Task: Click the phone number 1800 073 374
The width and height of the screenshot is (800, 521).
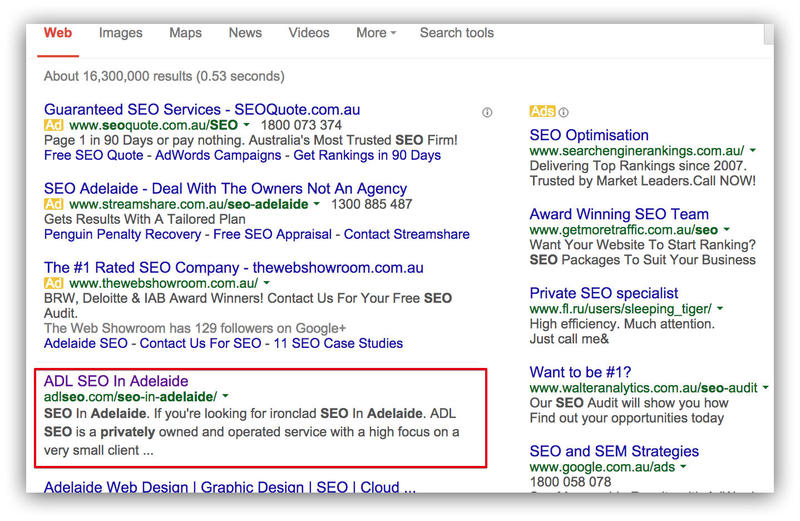Action: [301, 125]
